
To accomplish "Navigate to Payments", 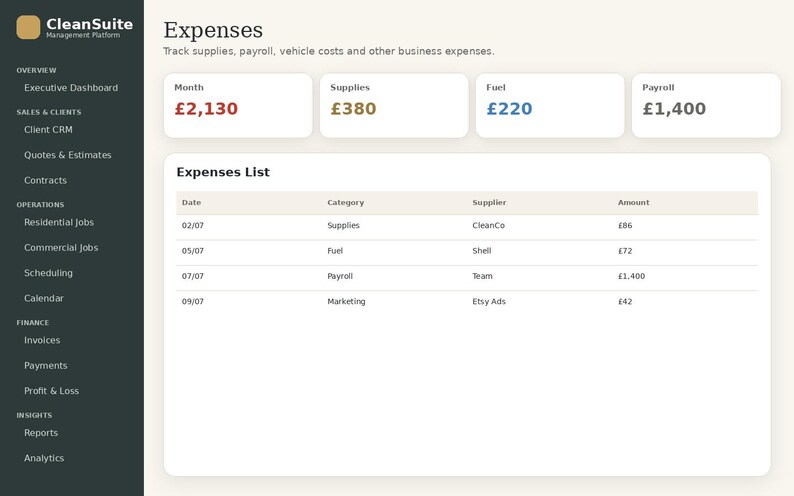I will tap(46, 366).
